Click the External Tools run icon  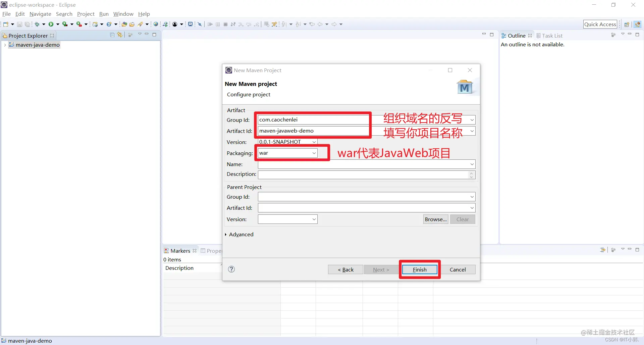click(79, 24)
